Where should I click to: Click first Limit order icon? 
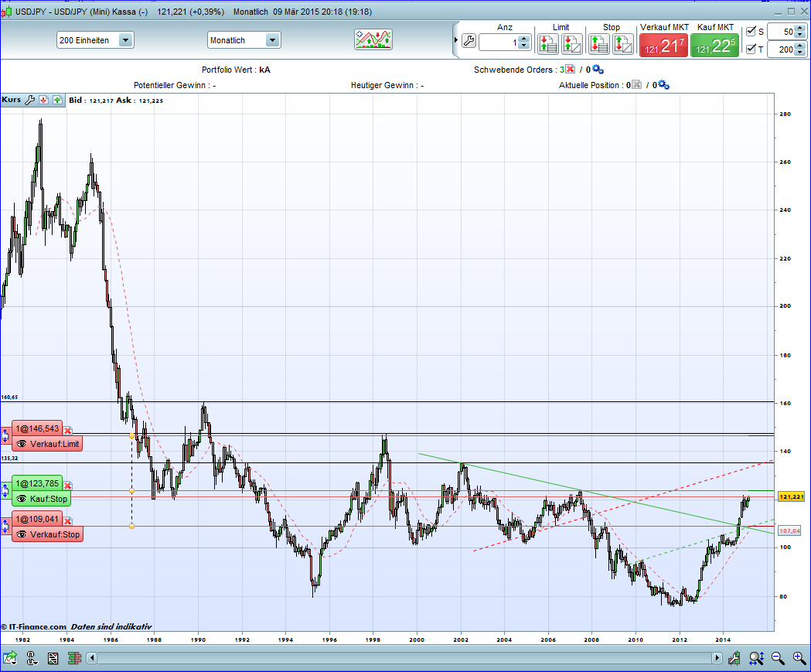point(547,45)
